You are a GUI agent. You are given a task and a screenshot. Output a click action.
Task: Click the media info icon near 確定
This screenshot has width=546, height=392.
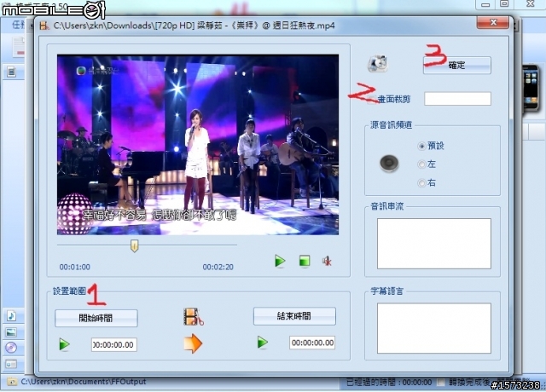click(377, 64)
